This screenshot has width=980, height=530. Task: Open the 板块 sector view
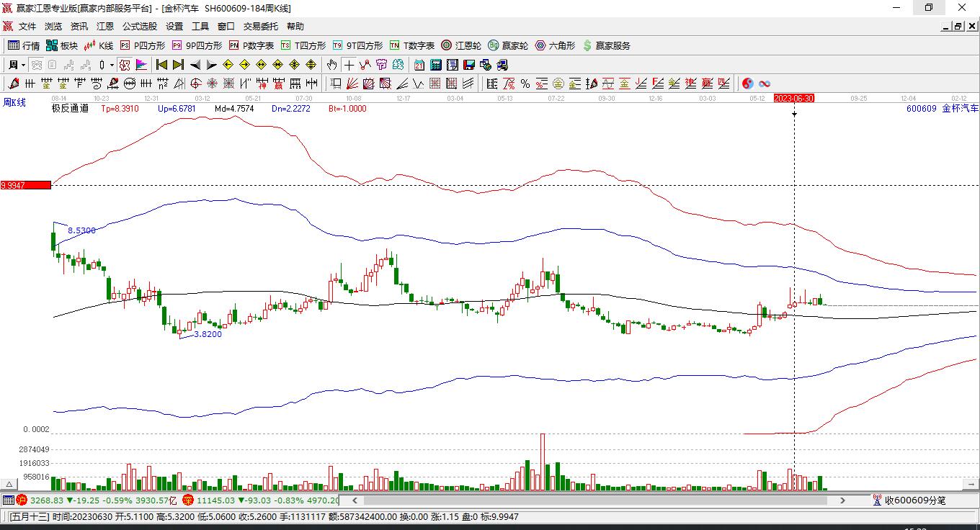coord(61,45)
